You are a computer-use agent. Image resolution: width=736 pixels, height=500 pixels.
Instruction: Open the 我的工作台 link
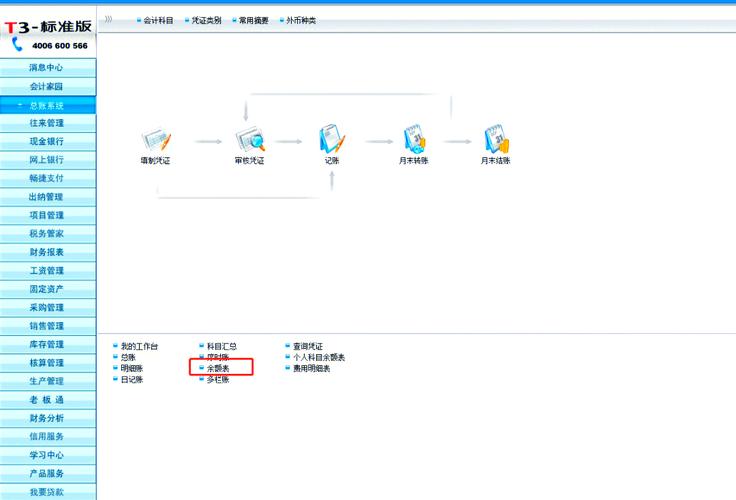pos(139,346)
